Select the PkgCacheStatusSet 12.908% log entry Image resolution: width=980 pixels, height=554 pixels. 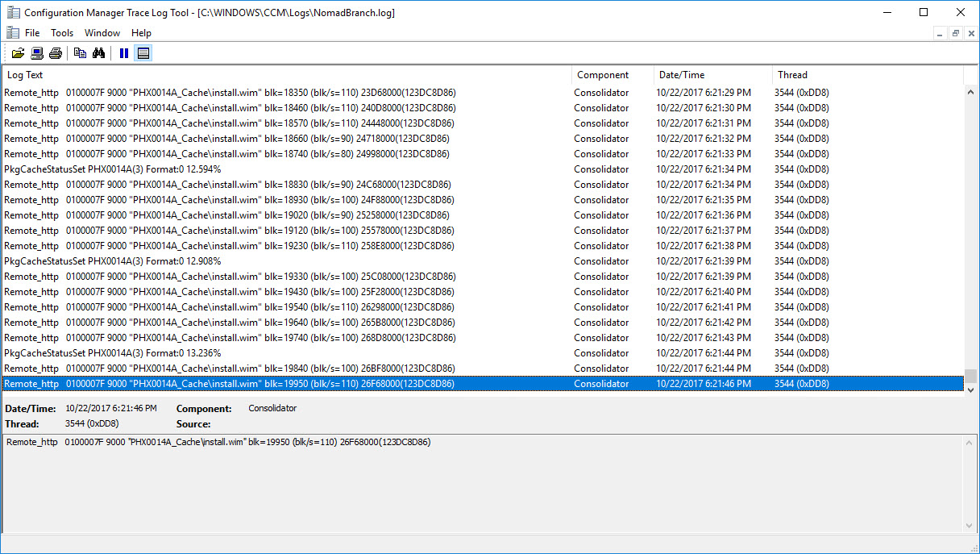point(113,261)
